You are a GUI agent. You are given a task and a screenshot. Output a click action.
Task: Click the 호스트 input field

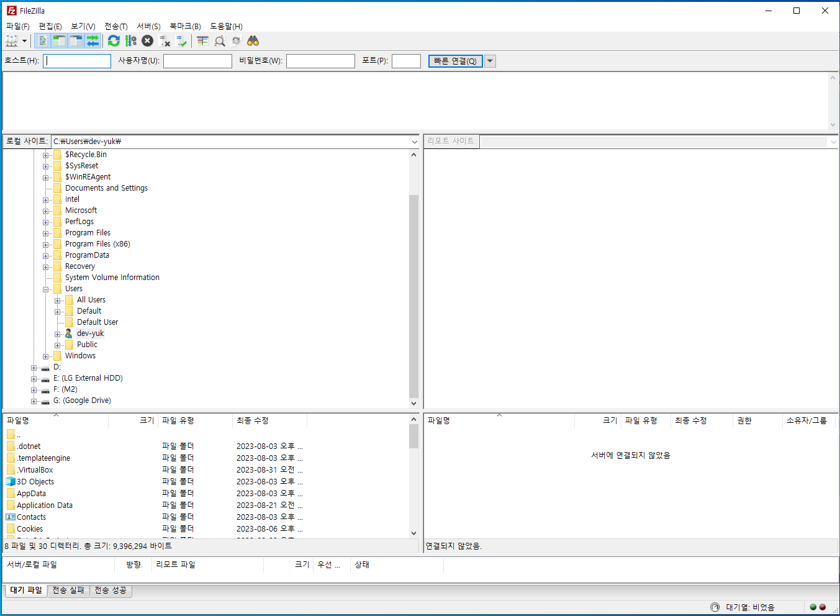[x=77, y=61]
